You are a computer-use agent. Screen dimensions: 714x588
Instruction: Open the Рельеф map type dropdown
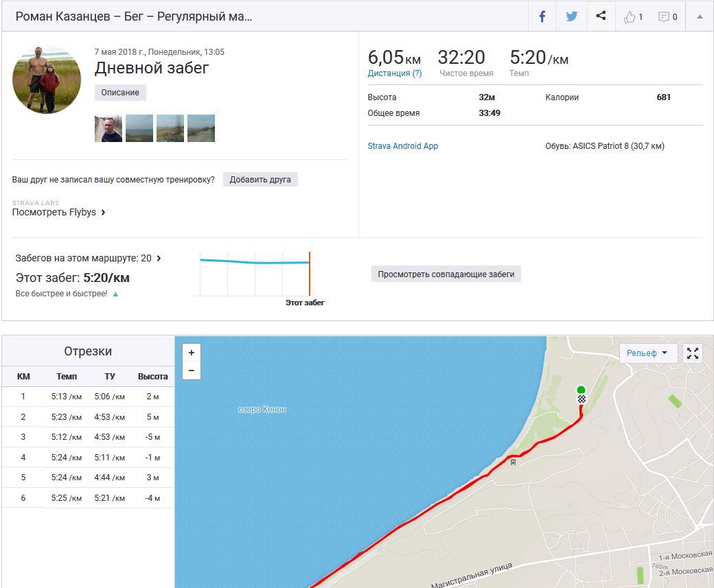[647, 353]
